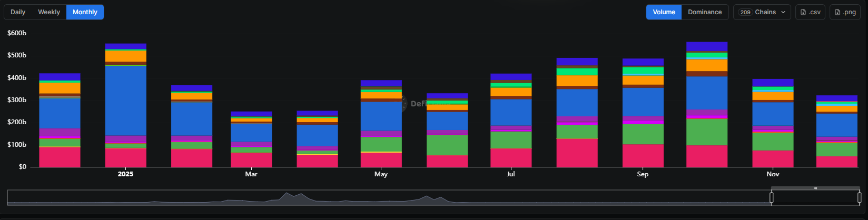Image resolution: width=868 pixels, height=220 pixels.
Task: Click the DefiLlama watermark logo in the chart
Action: click(x=403, y=103)
